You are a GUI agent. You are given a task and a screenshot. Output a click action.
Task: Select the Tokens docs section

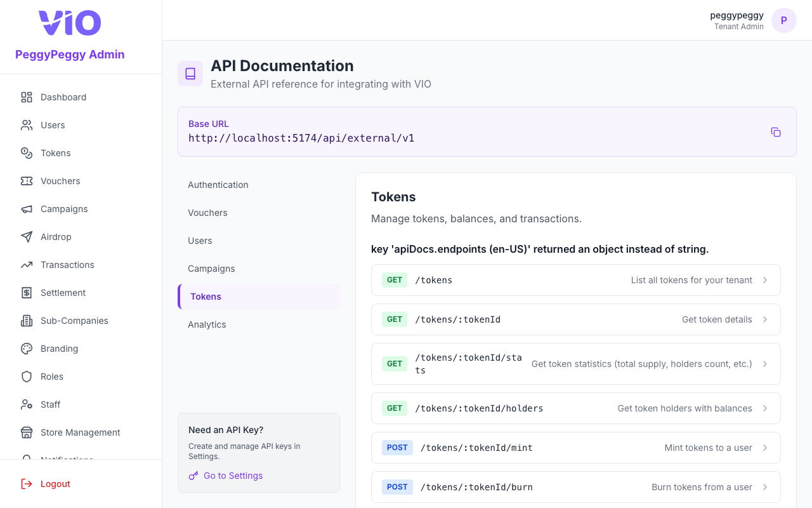pyautogui.click(x=259, y=297)
